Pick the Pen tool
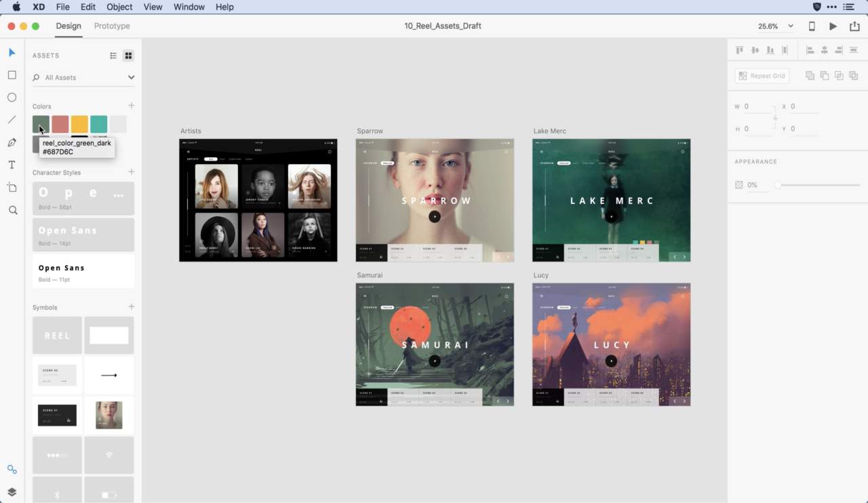The height and width of the screenshot is (503, 868). point(12,142)
